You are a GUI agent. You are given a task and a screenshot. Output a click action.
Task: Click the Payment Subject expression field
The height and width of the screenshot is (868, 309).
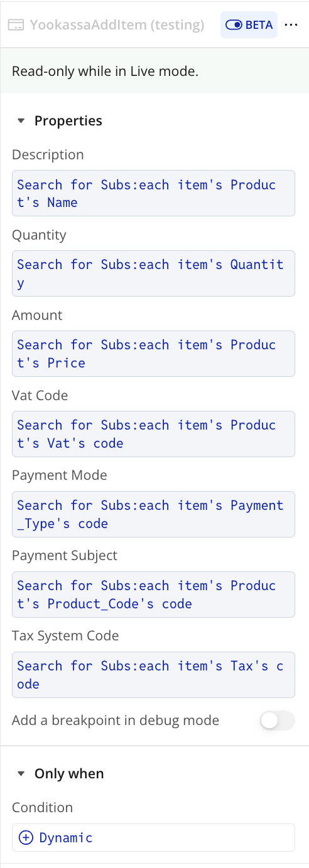click(x=153, y=595)
